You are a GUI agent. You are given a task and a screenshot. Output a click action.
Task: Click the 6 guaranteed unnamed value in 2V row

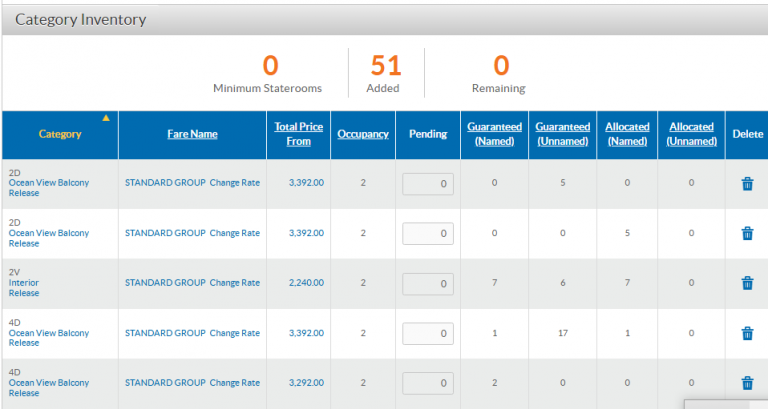563,283
